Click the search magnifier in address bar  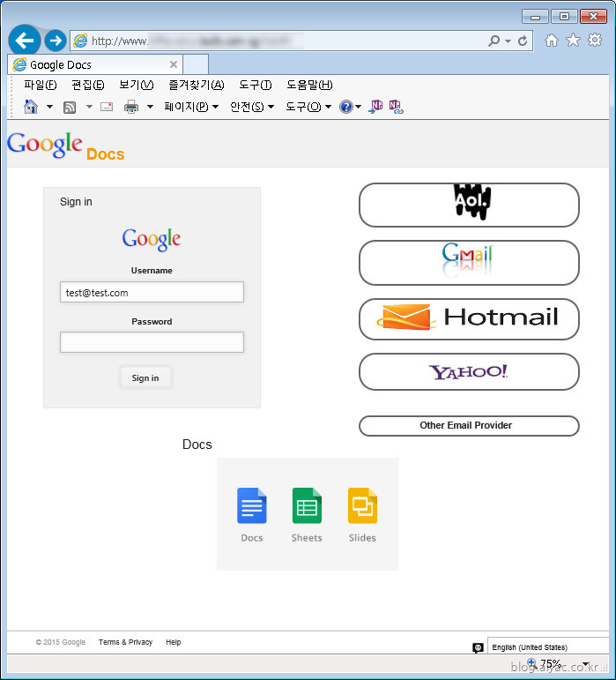click(494, 41)
